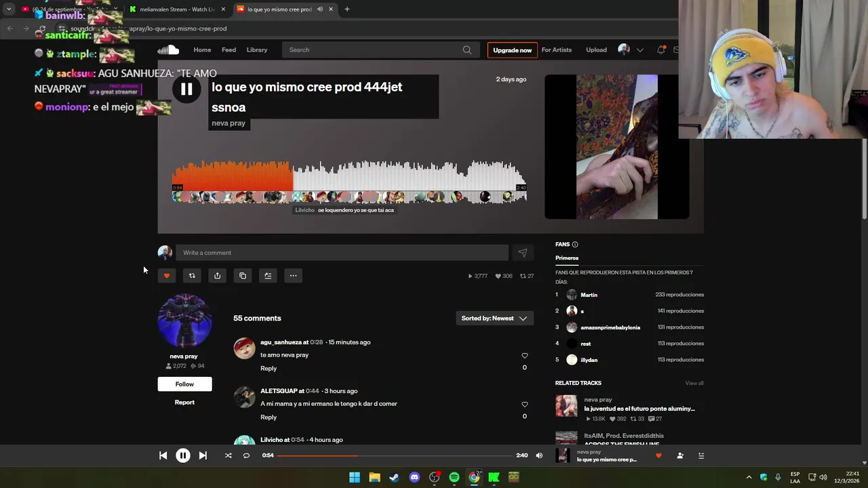Open the Sorted by: Newest dropdown

coord(494,319)
